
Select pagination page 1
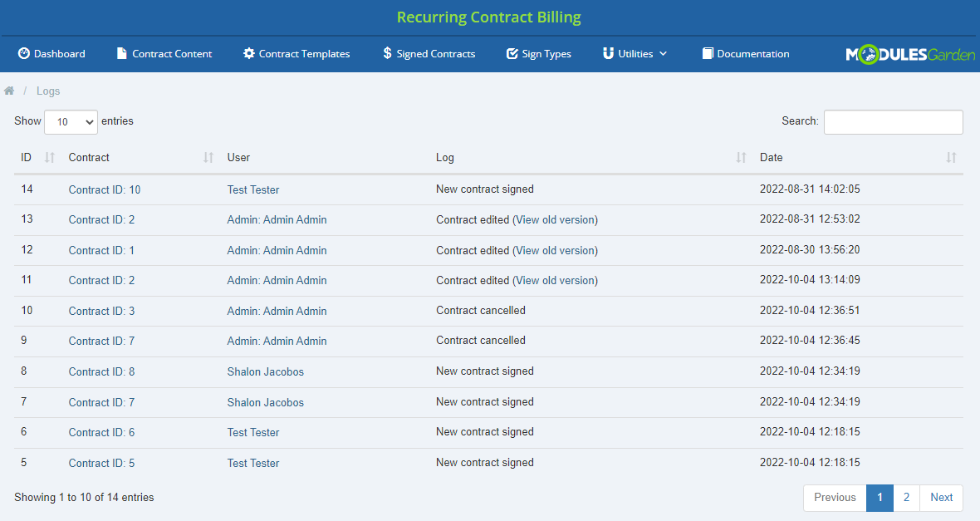click(x=880, y=497)
